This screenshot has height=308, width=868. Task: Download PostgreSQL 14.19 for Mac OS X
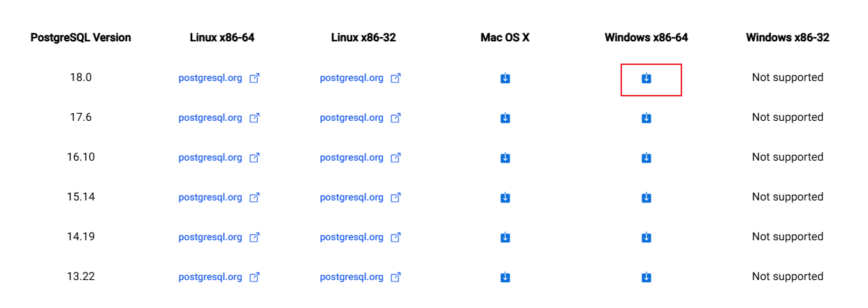tap(505, 237)
